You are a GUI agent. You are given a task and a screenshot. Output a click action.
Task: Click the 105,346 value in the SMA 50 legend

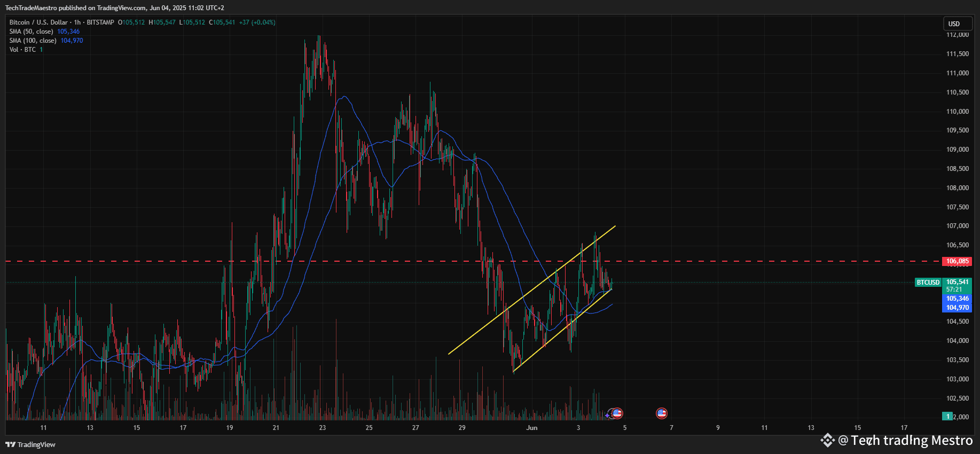click(68, 32)
